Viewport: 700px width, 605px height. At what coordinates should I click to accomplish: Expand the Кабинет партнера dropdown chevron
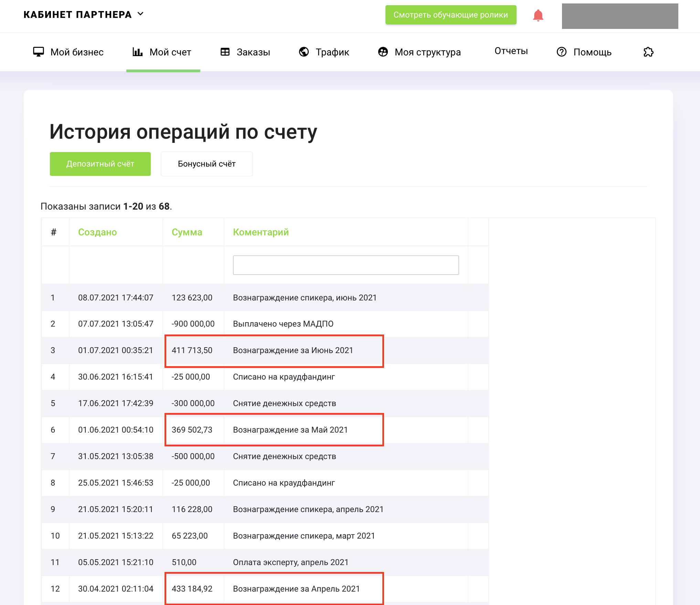click(x=140, y=14)
